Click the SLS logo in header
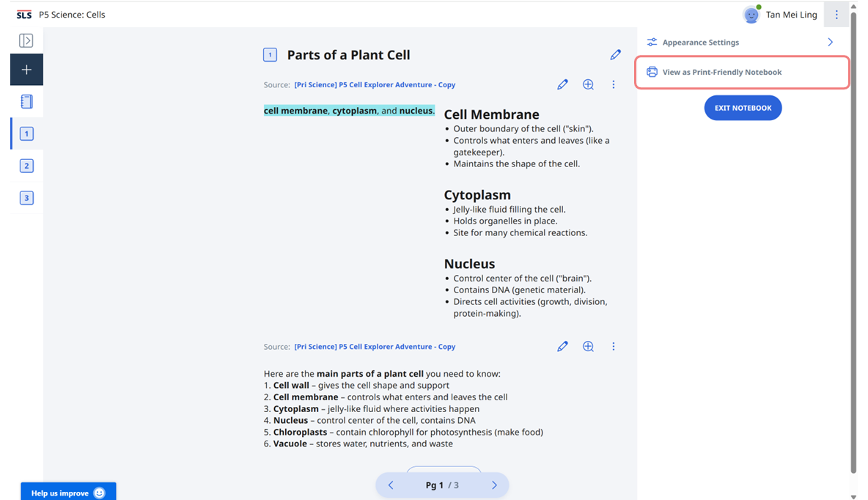868x500 pixels. click(x=23, y=15)
